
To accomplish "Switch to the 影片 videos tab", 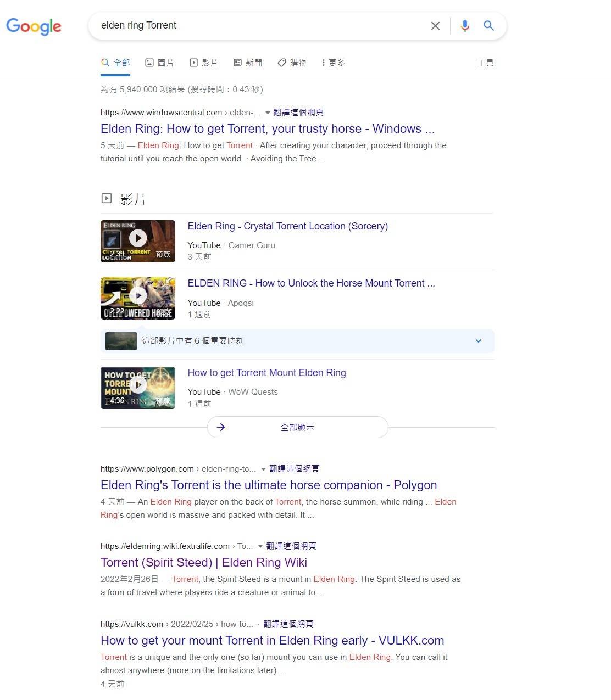I will point(203,63).
